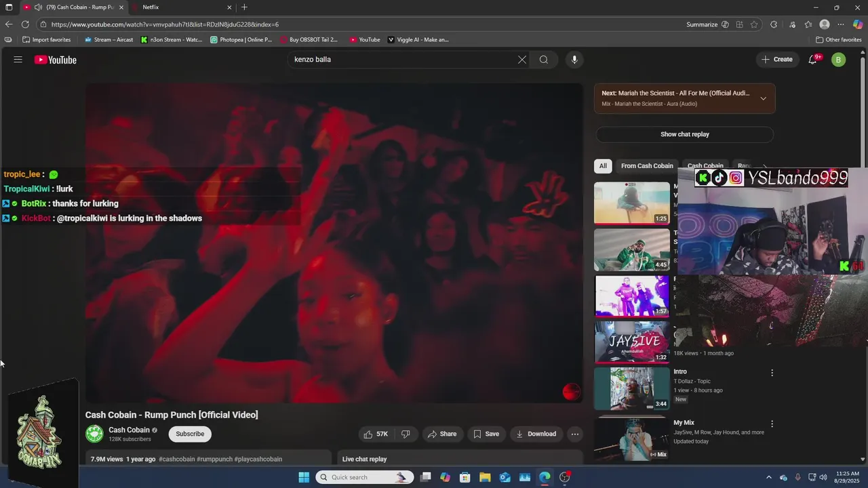
Task: Open the Intro T Dollaz thumbnail
Action: [631, 388]
